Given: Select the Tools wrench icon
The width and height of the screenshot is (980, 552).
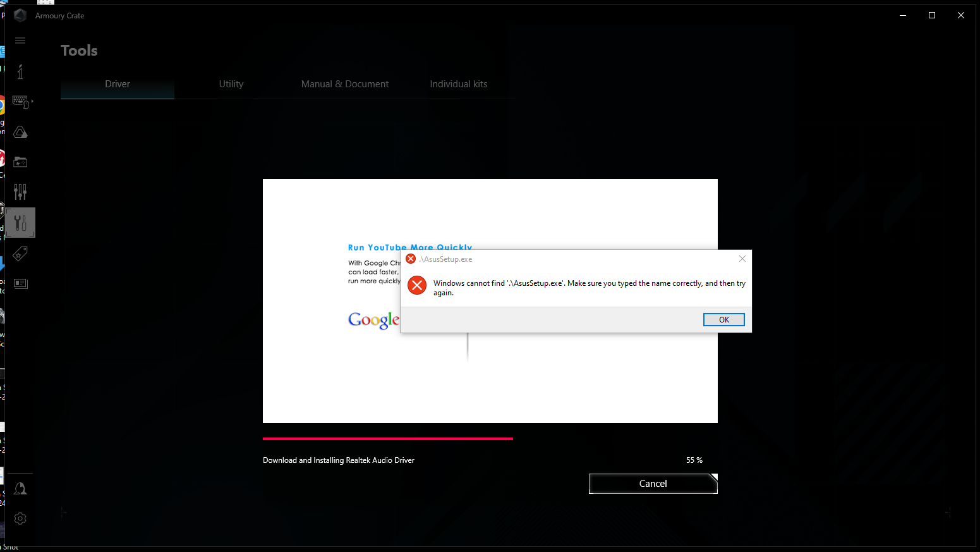Looking at the screenshot, I should click(x=20, y=223).
